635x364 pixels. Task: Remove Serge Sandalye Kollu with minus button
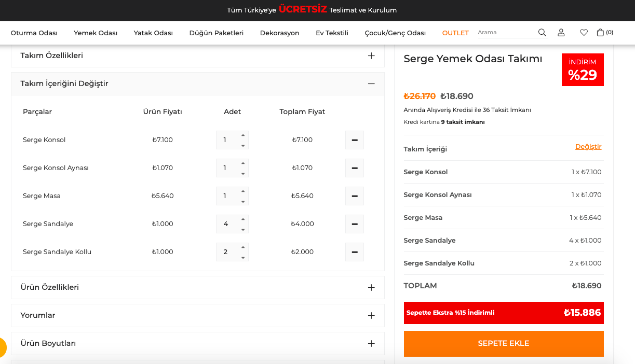[355, 252]
